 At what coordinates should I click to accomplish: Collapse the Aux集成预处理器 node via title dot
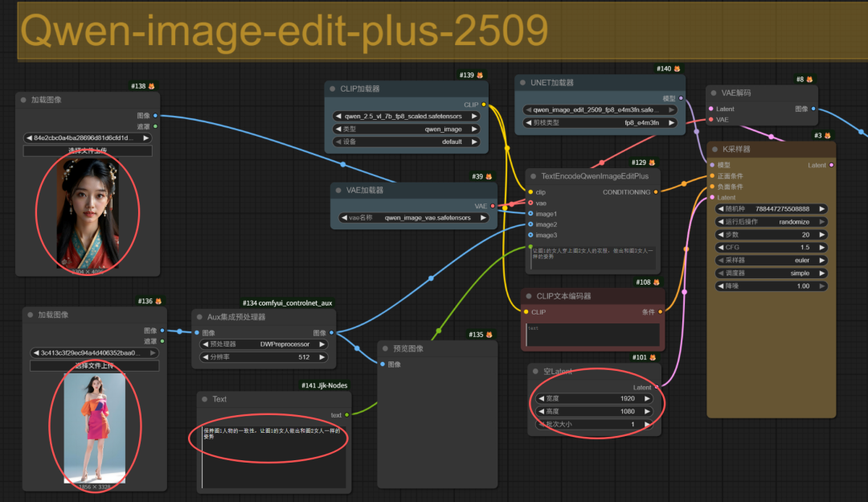(x=199, y=317)
